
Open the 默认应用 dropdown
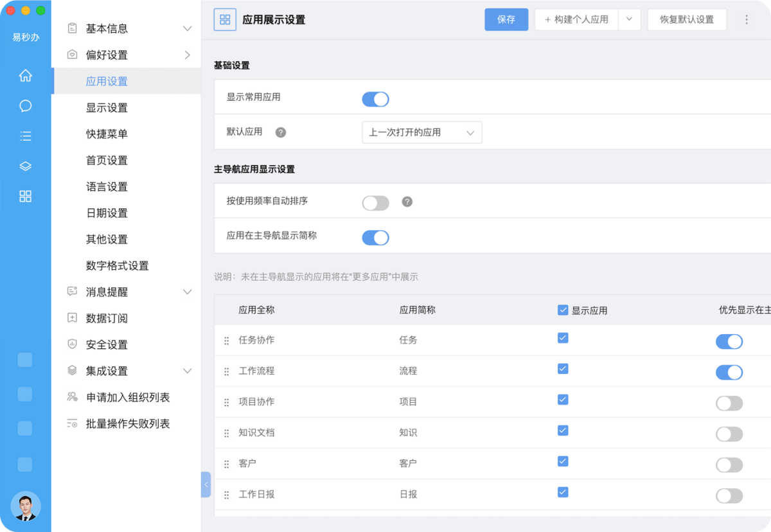click(x=421, y=132)
